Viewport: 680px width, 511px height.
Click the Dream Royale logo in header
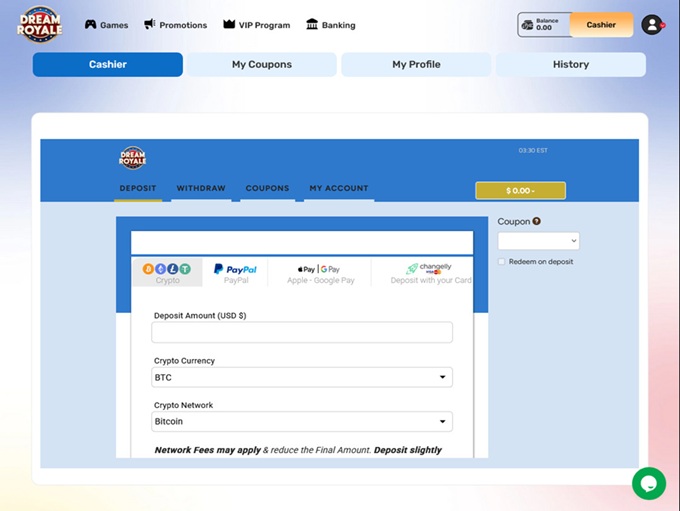click(39, 25)
